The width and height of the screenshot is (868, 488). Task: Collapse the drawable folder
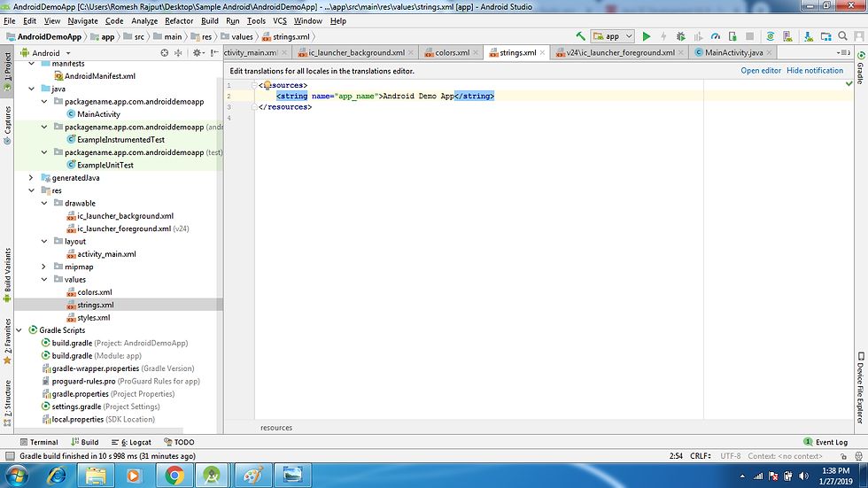pos(44,203)
